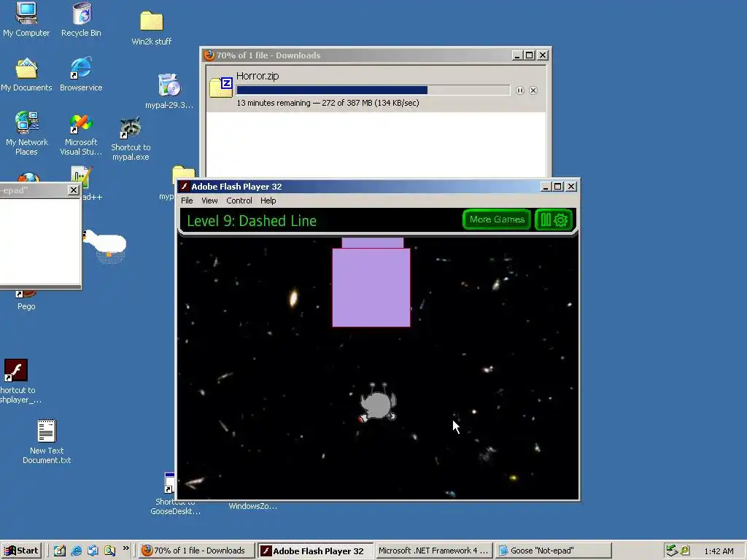Switch to the Downloads taskbar button
This screenshot has height=560, width=747.
tap(197, 551)
